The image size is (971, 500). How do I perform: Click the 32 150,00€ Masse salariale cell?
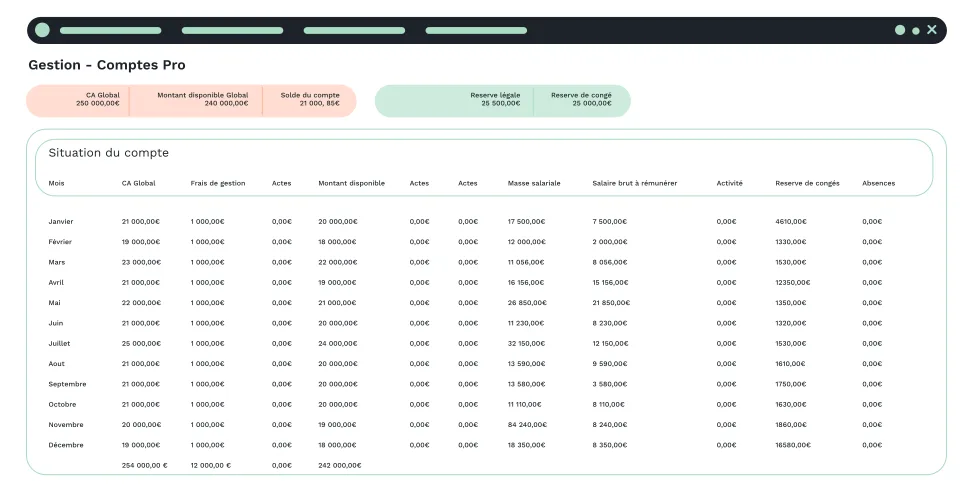coord(526,344)
